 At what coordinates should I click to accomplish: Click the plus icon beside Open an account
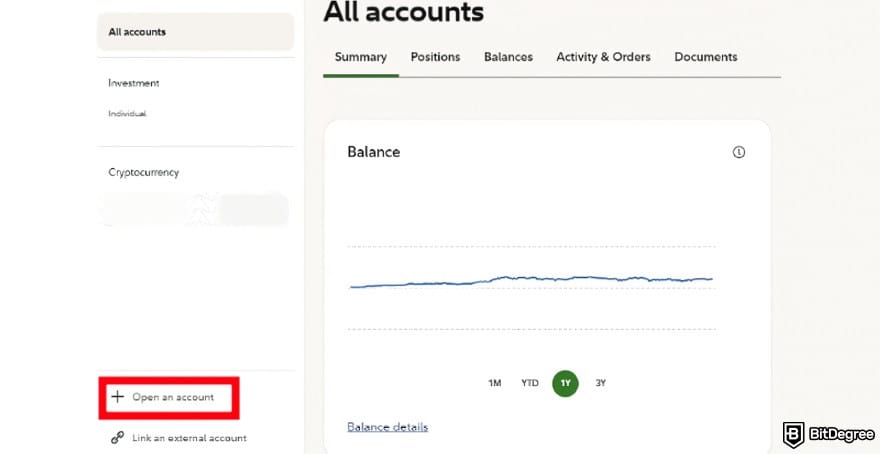[117, 397]
